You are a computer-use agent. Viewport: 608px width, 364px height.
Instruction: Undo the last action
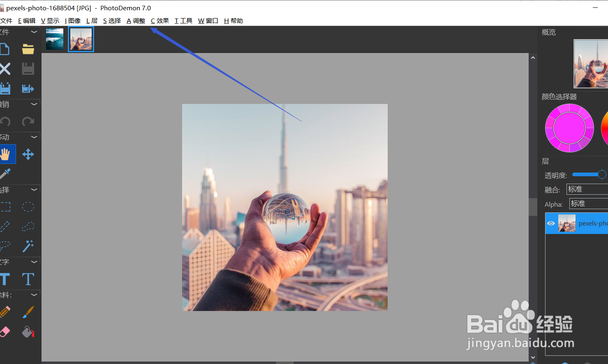tap(5, 122)
